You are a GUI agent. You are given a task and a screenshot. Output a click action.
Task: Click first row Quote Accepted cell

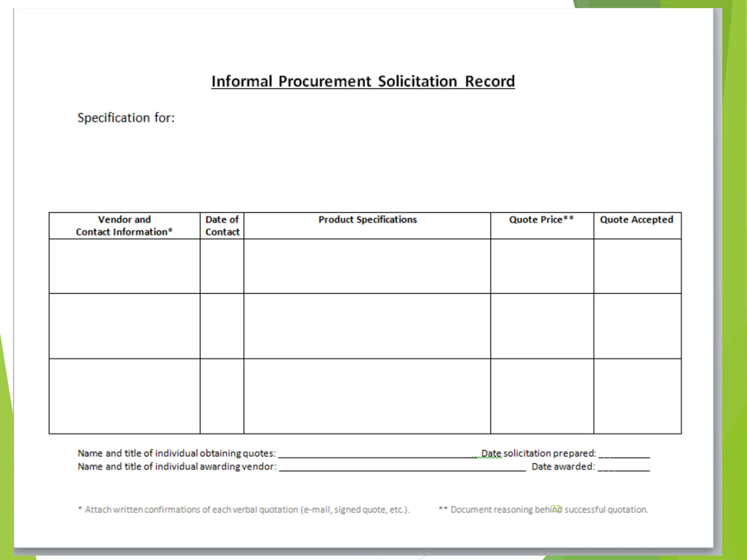637,266
